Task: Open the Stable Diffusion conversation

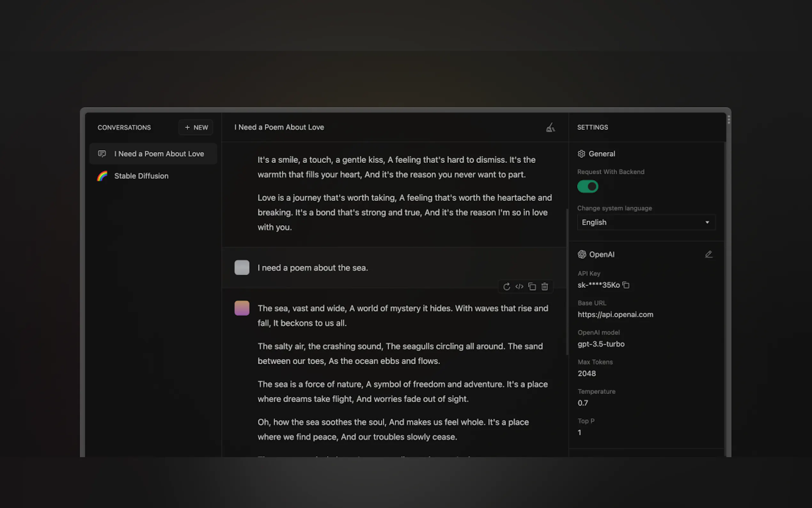Action: point(141,176)
